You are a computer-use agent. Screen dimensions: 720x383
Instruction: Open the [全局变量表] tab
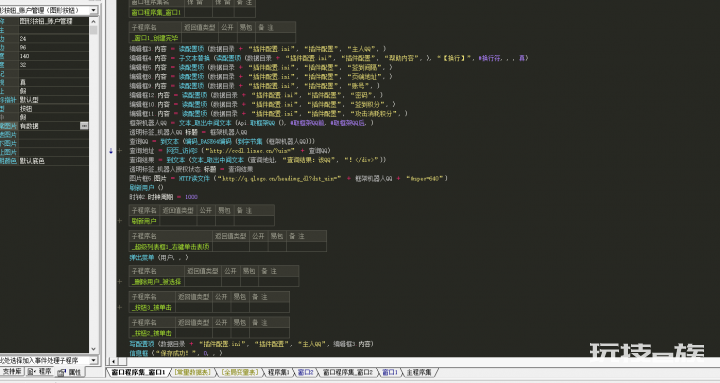tap(240, 372)
